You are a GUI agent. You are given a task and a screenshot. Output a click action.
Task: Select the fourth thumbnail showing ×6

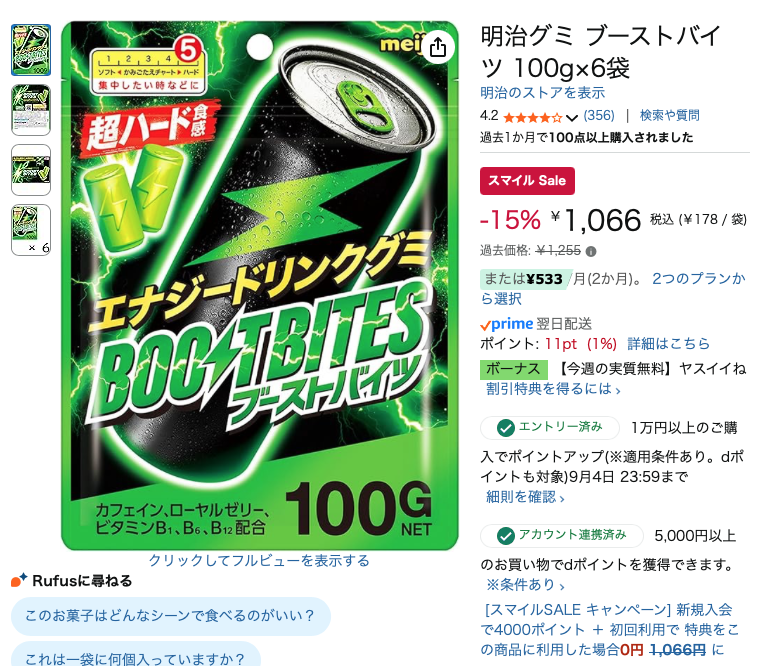(31, 230)
